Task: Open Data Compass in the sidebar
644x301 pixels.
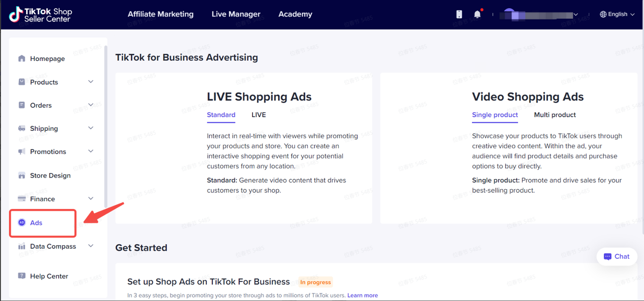Action: pos(53,246)
